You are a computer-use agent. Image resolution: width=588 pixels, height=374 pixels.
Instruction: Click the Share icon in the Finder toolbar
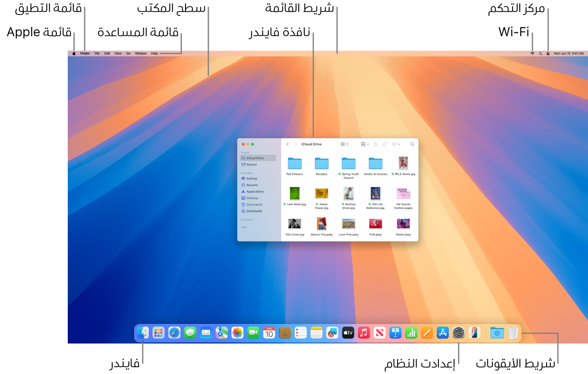pyautogui.click(x=376, y=144)
